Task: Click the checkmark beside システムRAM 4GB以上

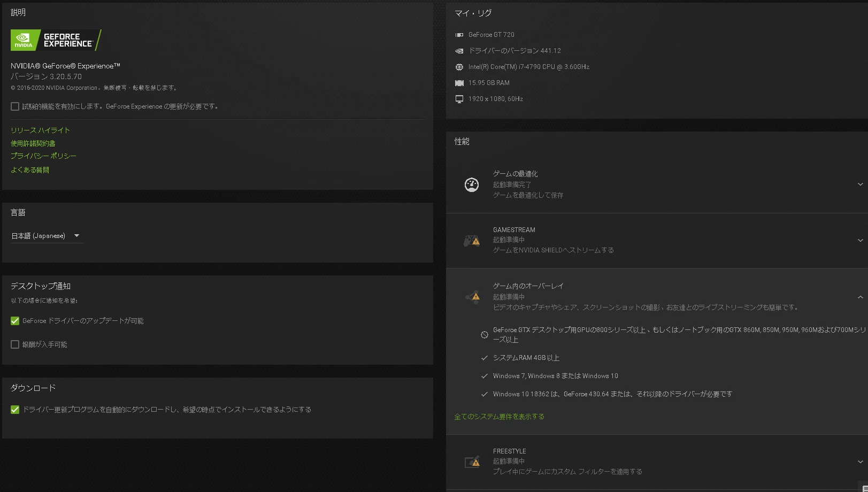Action: (x=484, y=358)
